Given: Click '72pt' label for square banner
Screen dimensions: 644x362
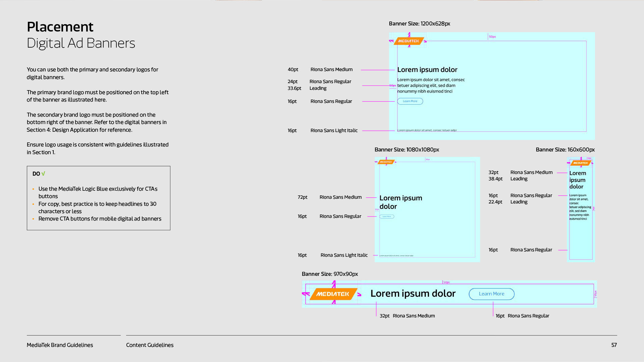Looking at the screenshot, I should click(302, 197).
